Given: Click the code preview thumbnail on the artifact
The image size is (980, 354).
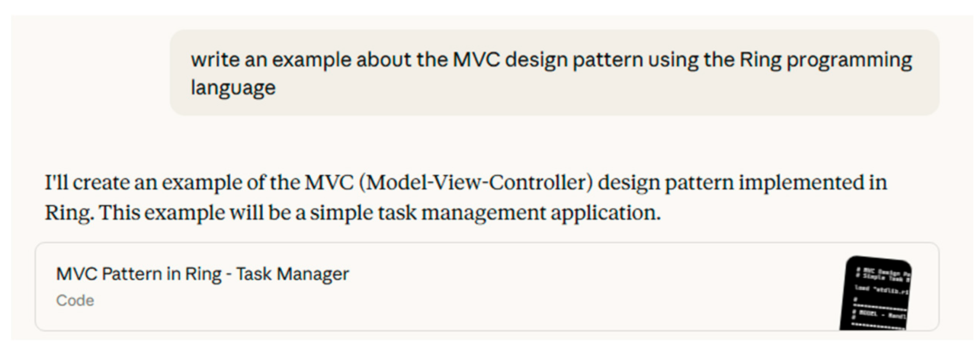Looking at the screenshot, I should [876, 293].
